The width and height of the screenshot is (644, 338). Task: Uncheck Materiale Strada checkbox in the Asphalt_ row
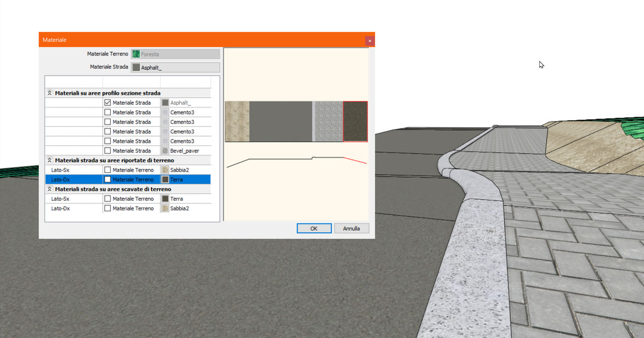click(108, 103)
